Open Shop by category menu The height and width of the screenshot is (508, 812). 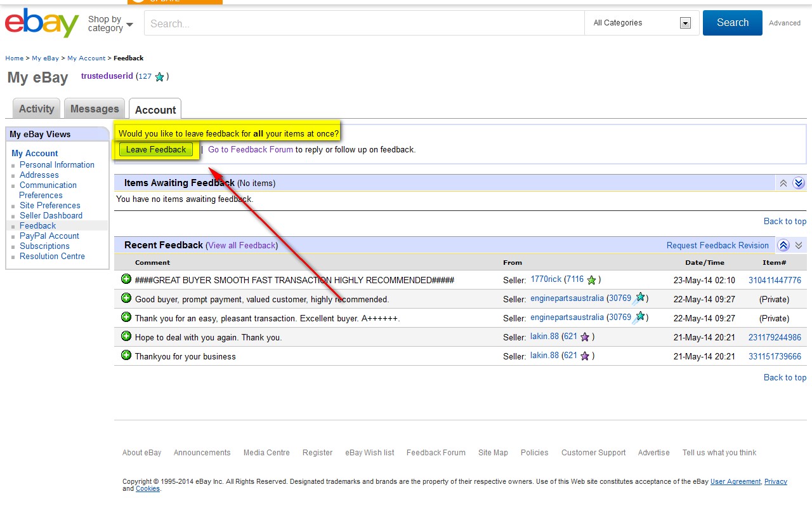[110, 23]
